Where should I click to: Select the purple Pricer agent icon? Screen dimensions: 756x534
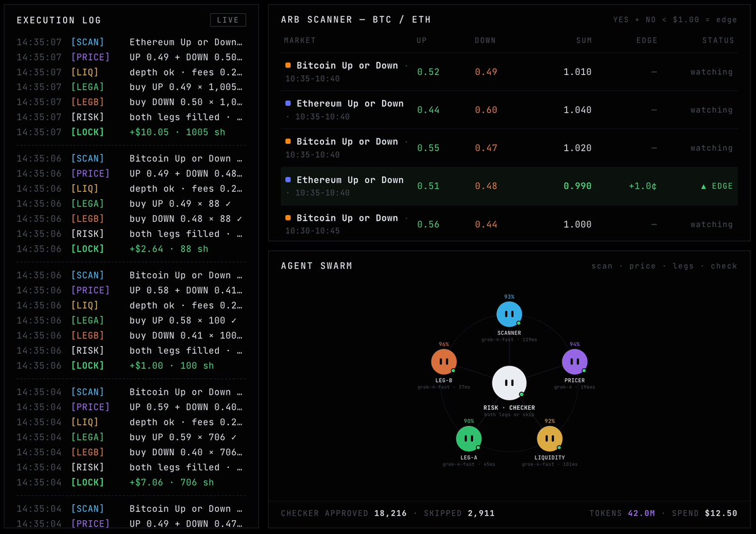[x=574, y=362]
